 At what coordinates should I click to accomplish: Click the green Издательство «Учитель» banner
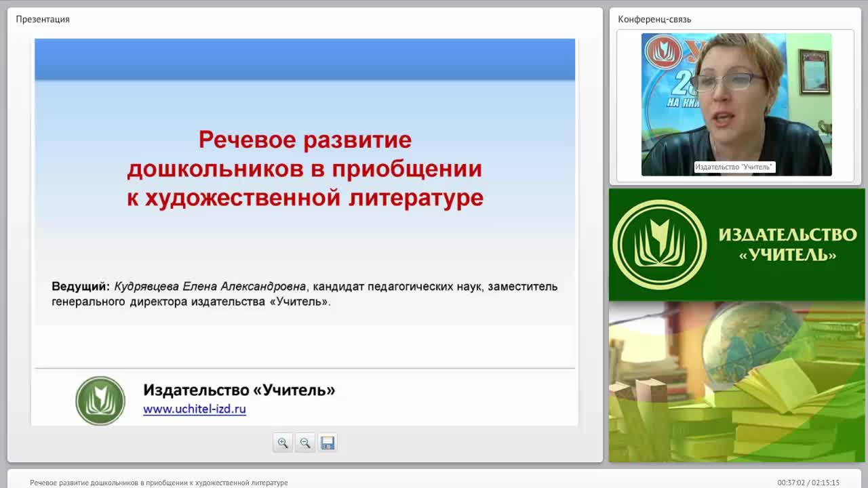point(737,245)
